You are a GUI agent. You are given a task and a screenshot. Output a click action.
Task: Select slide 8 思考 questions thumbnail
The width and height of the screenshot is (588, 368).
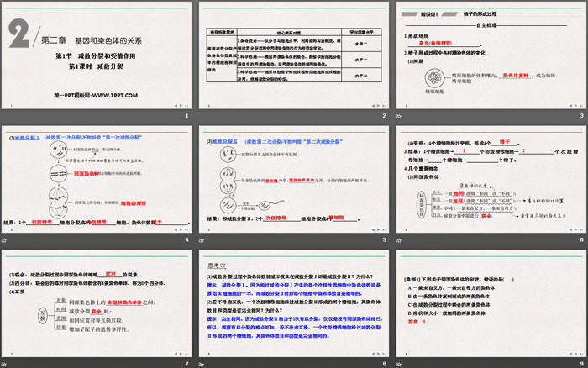(294, 303)
